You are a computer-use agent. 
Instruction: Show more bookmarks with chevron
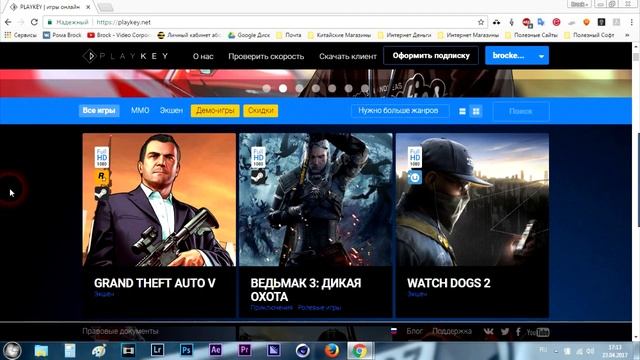pos(627,35)
